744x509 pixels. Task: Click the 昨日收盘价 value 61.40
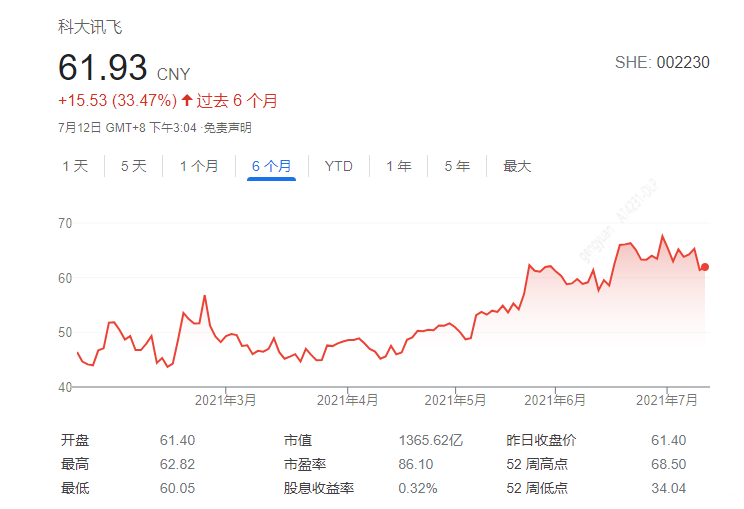coord(669,440)
